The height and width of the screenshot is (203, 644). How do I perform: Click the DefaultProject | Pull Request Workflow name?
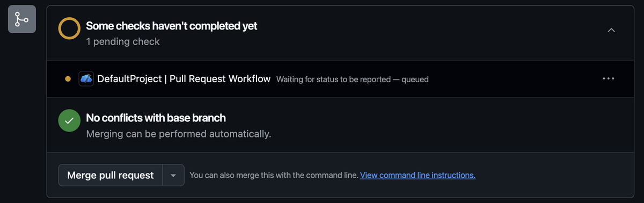184,78
